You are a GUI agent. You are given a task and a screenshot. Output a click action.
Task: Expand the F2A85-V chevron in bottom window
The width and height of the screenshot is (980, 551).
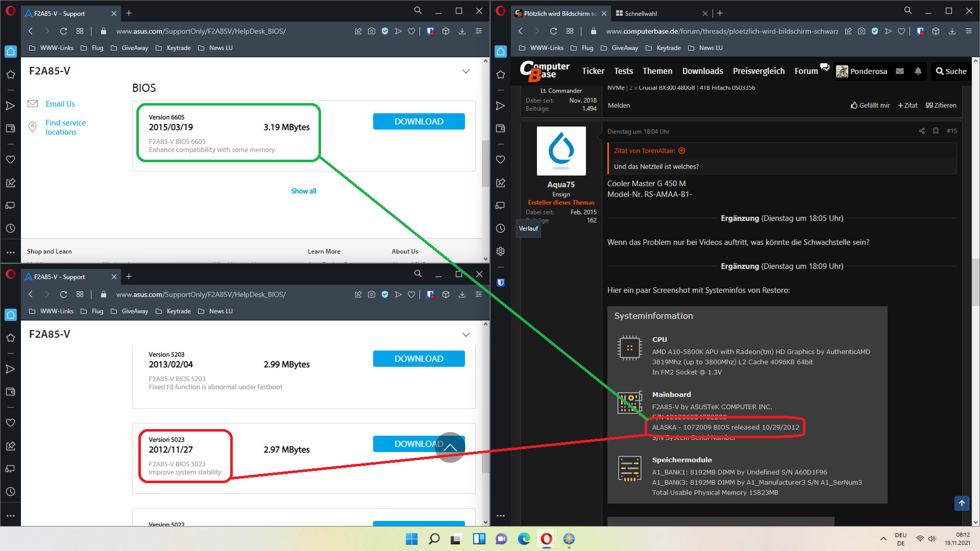click(x=465, y=335)
